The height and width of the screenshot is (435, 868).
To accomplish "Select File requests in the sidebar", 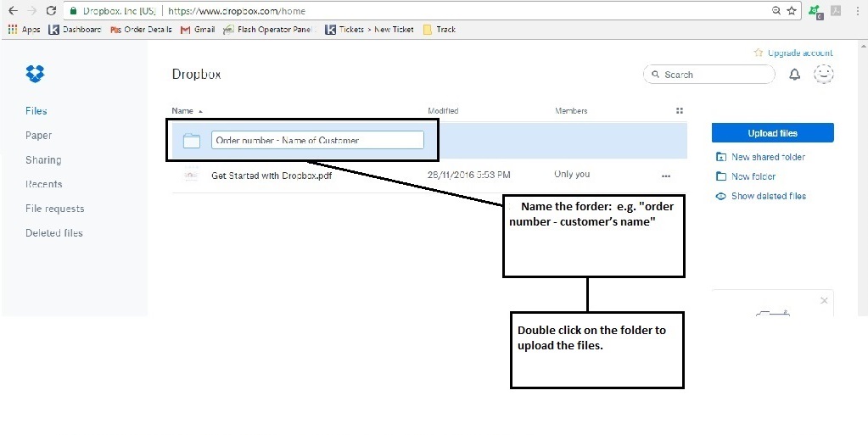I will pyautogui.click(x=55, y=209).
